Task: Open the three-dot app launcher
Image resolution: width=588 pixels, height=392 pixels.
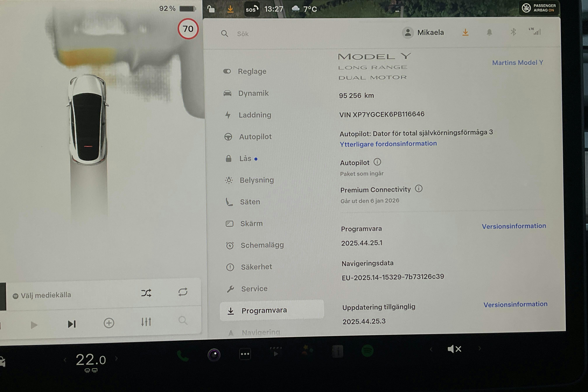Action: 245,354
